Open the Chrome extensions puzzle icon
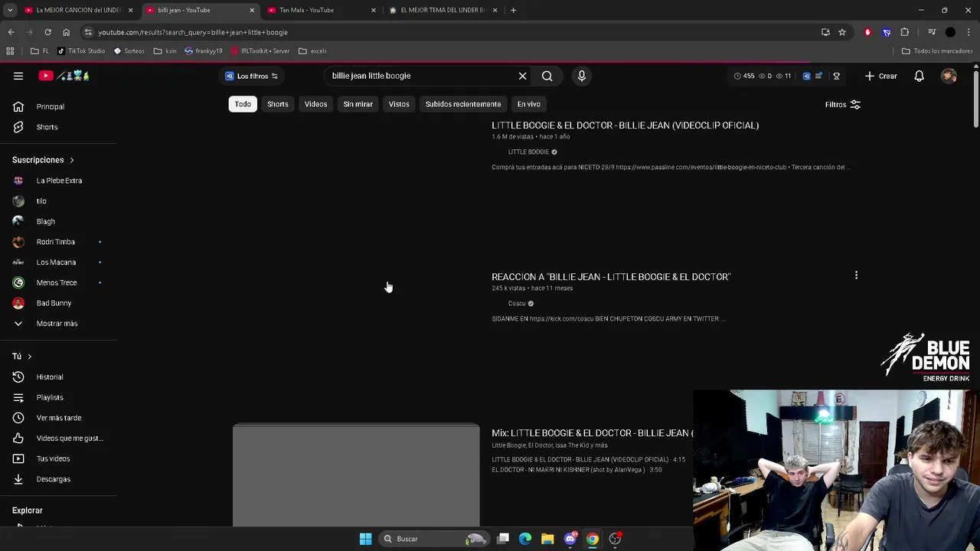 [x=905, y=32]
